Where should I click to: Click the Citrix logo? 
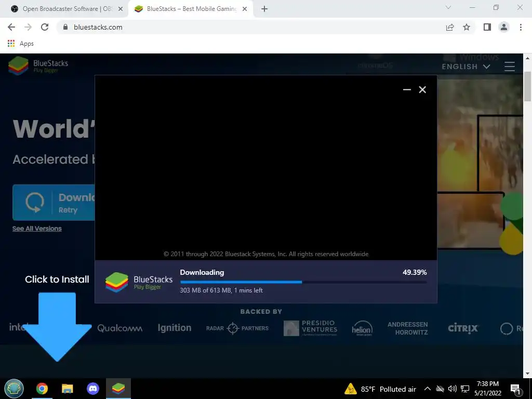pyautogui.click(x=463, y=328)
